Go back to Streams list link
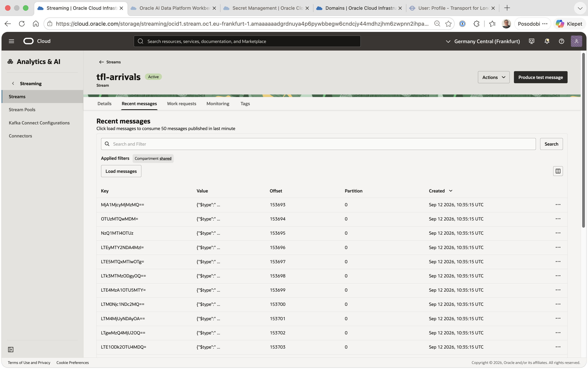The height and width of the screenshot is (369, 588). point(110,62)
